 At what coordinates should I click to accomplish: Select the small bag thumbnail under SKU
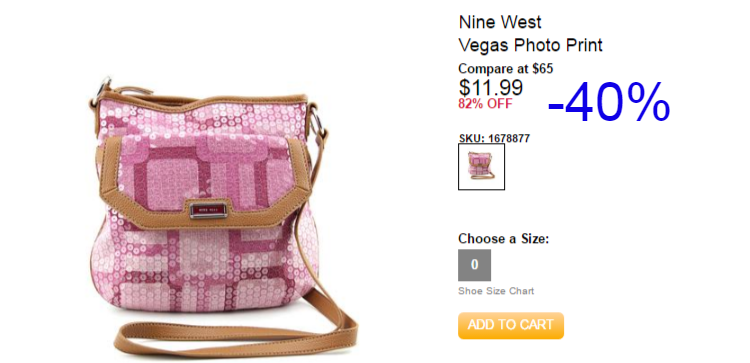click(481, 166)
